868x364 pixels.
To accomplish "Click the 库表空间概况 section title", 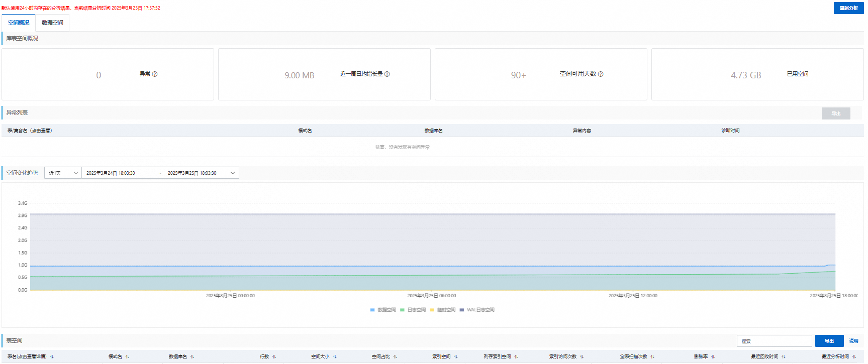I will point(22,38).
